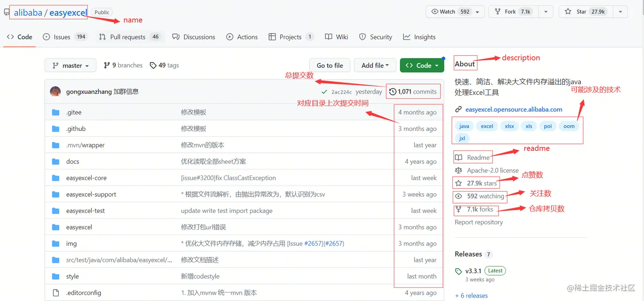The image size is (644, 301).
Task: Open the Insights tab
Action: (420, 37)
